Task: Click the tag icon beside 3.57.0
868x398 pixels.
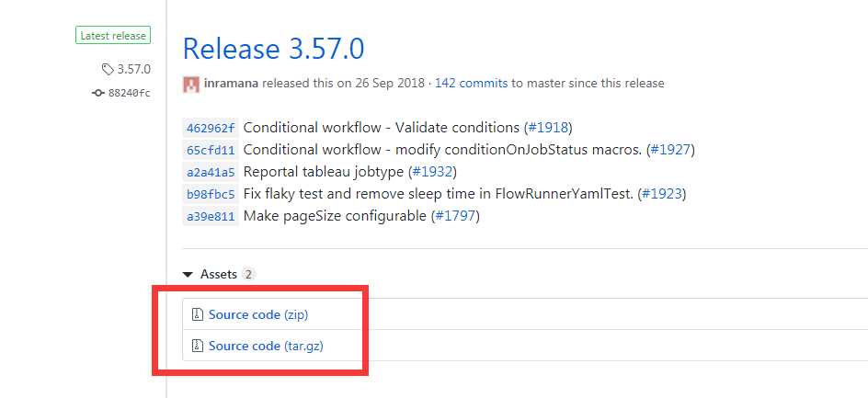Action: 108,69
